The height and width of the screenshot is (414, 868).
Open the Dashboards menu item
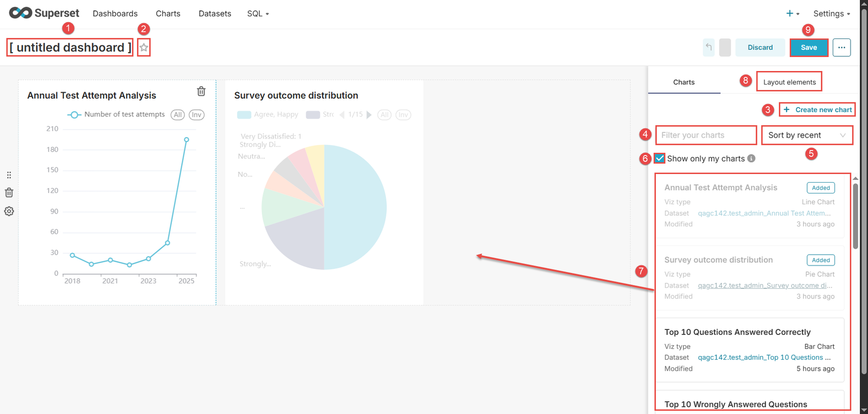point(115,14)
